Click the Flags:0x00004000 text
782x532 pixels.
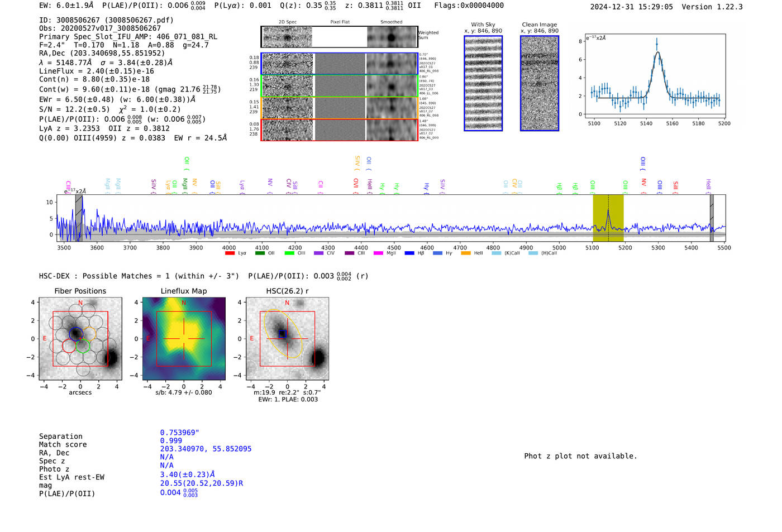click(469, 6)
